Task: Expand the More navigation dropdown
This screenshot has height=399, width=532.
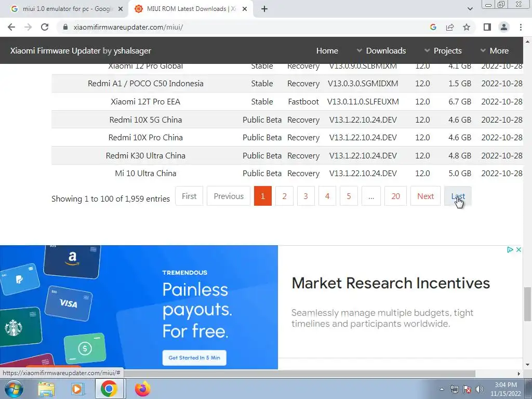Action: [495, 50]
